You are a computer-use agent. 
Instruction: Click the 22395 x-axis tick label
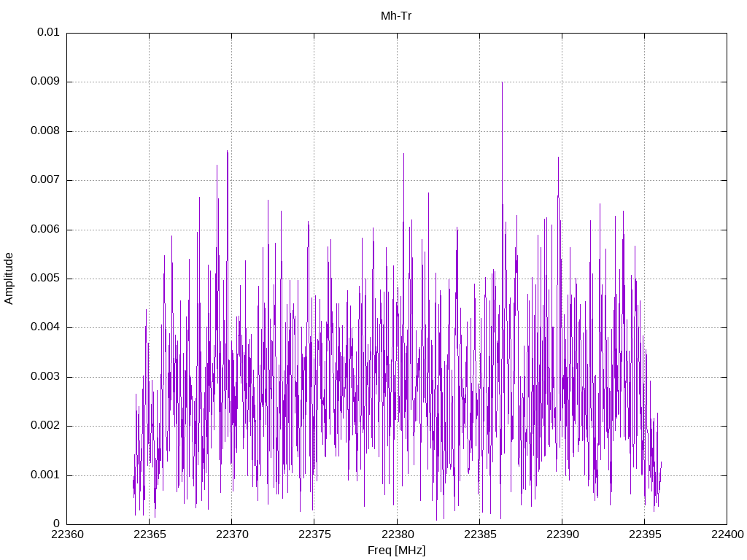(645, 534)
